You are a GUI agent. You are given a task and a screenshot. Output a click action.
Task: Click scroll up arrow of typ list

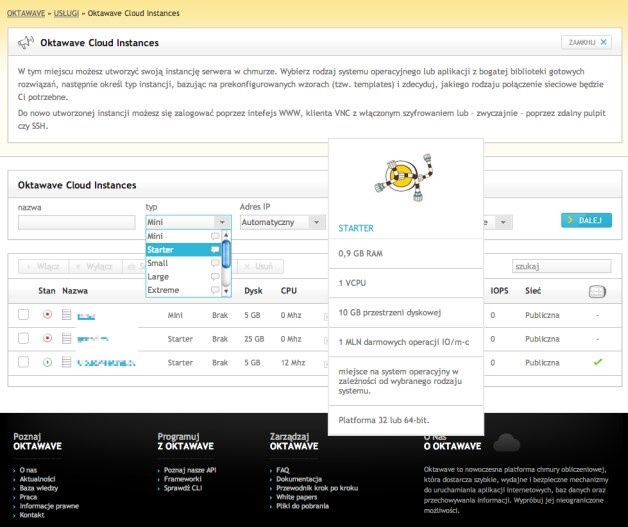pyautogui.click(x=226, y=235)
